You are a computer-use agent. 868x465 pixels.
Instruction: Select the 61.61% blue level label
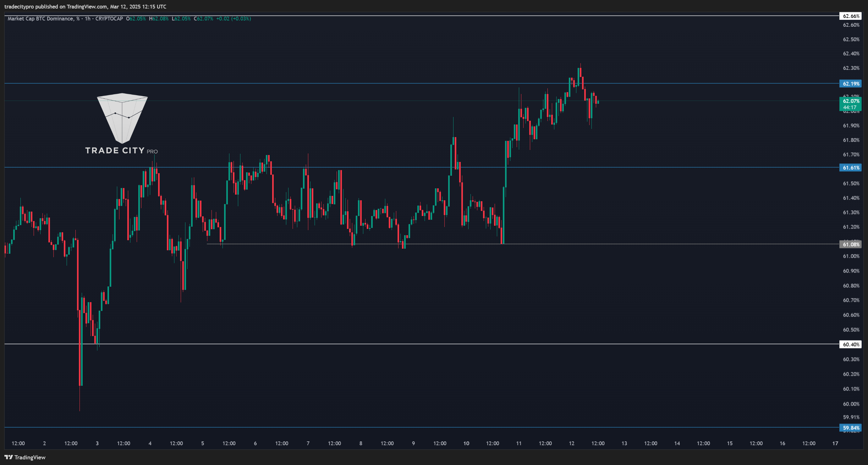tap(850, 168)
